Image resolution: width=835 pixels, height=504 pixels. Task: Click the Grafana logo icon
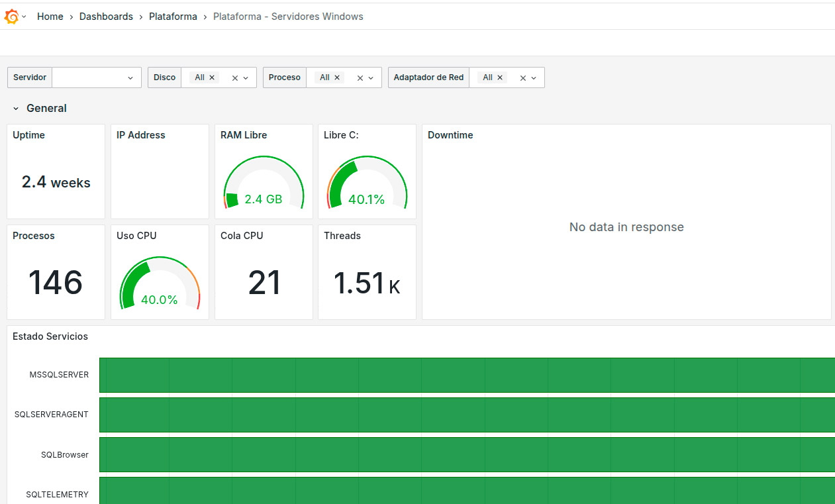pos(11,17)
